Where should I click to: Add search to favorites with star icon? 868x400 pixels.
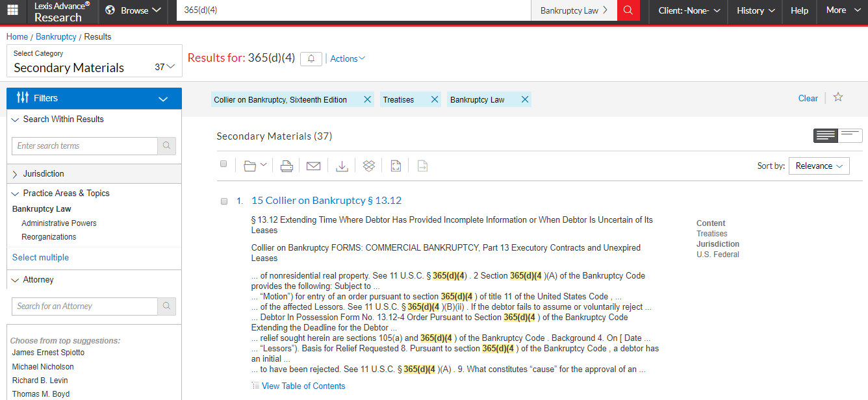click(838, 97)
